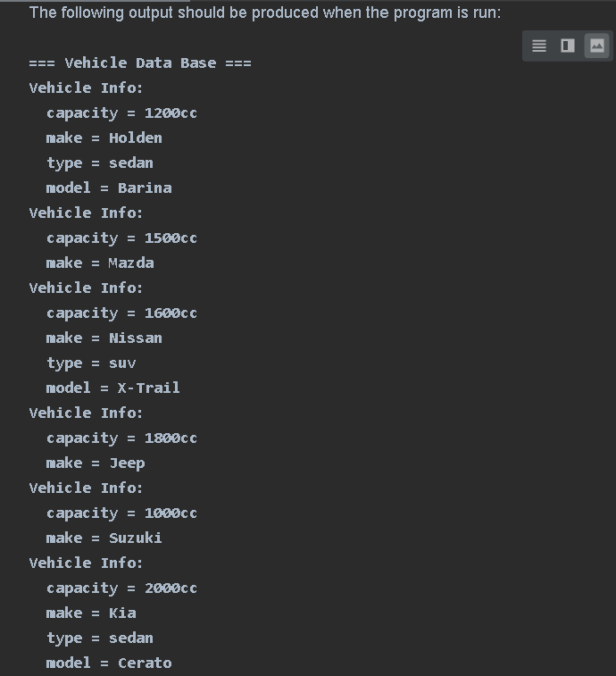Click on 'make = Mazda' text
Viewport: 616px width, 676px height.
(100, 263)
